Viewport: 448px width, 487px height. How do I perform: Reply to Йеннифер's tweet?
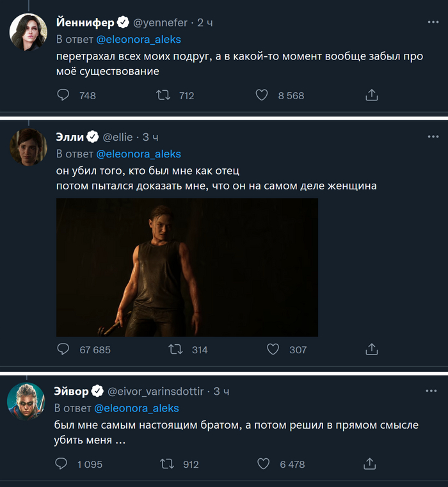[x=63, y=95]
